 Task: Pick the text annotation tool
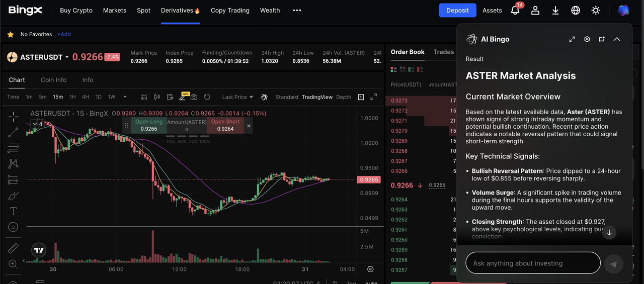[x=13, y=211]
